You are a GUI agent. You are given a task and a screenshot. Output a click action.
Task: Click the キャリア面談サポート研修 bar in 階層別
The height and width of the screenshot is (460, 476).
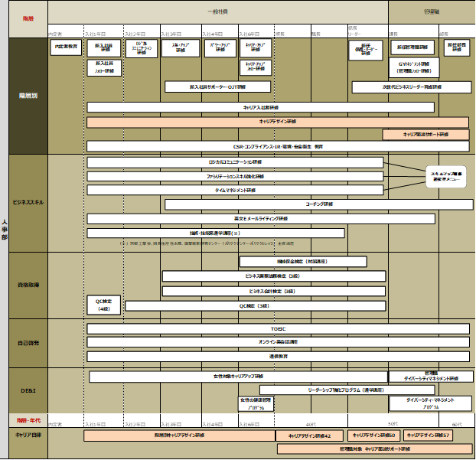click(425, 135)
